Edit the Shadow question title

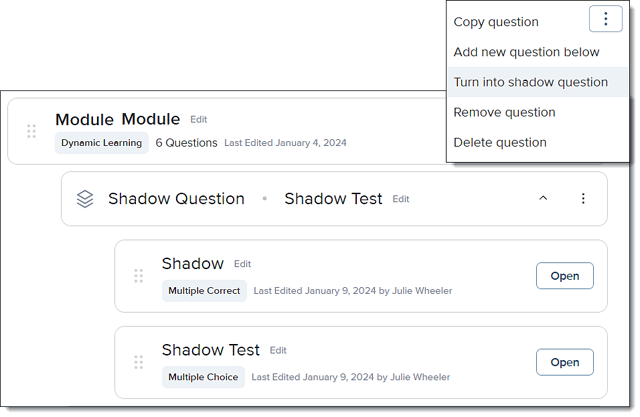pyautogui.click(x=242, y=264)
